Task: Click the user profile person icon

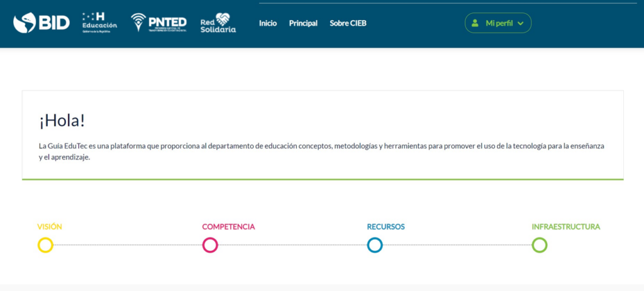Action: (x=475, y=23)
